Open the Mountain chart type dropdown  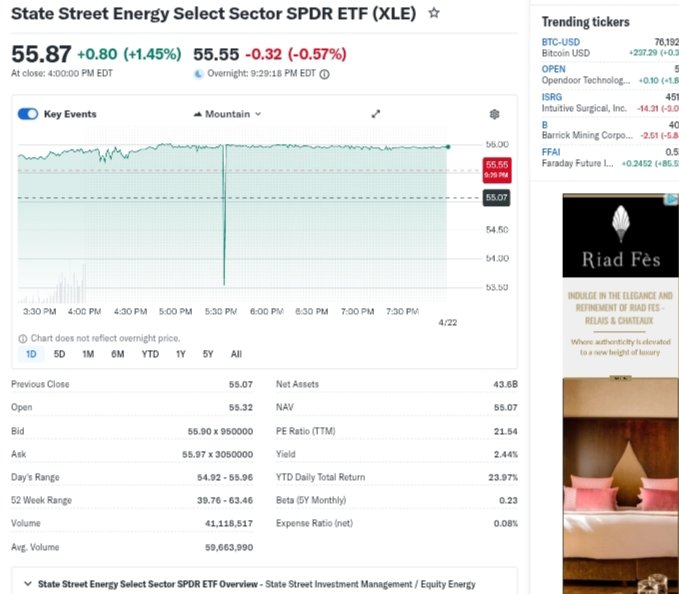(227, 114)
